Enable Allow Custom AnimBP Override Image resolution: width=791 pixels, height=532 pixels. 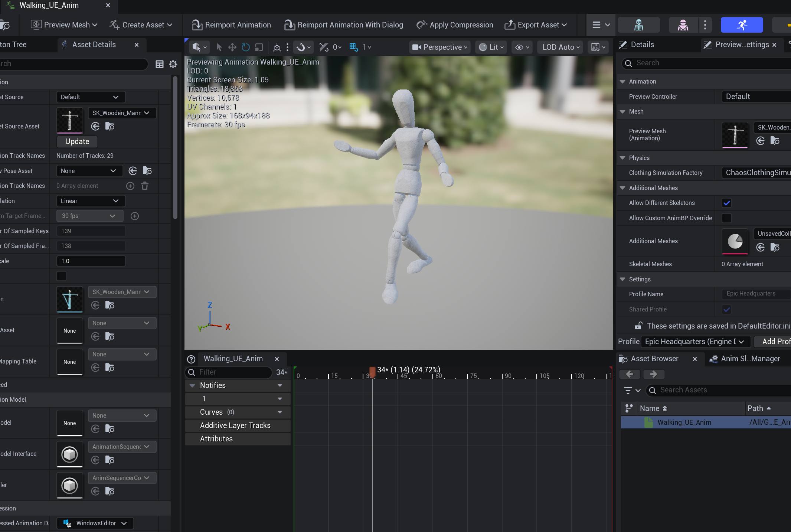[726, 218]
